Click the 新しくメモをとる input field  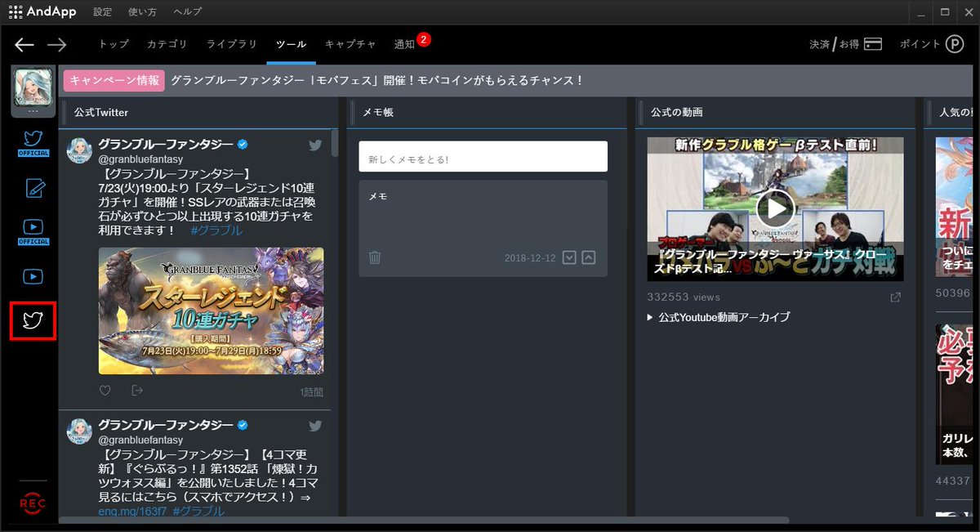click(x=483, y=157)
